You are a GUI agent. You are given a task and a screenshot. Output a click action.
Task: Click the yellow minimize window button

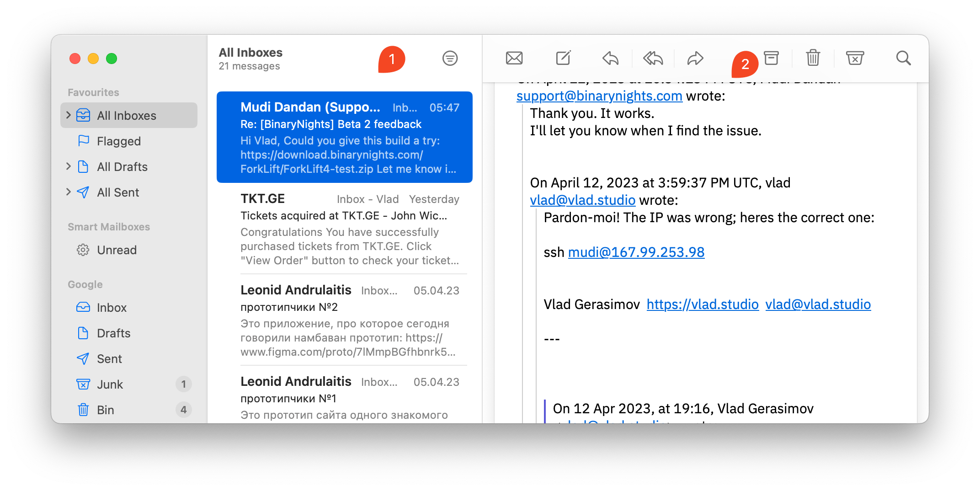point(93,59)
